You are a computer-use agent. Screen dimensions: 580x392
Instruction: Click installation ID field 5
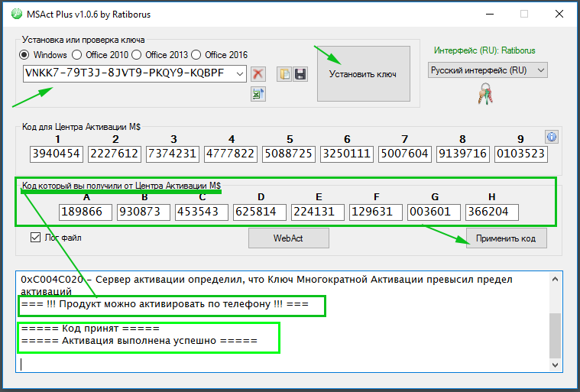pyautogui.click(x=288, y=154)
